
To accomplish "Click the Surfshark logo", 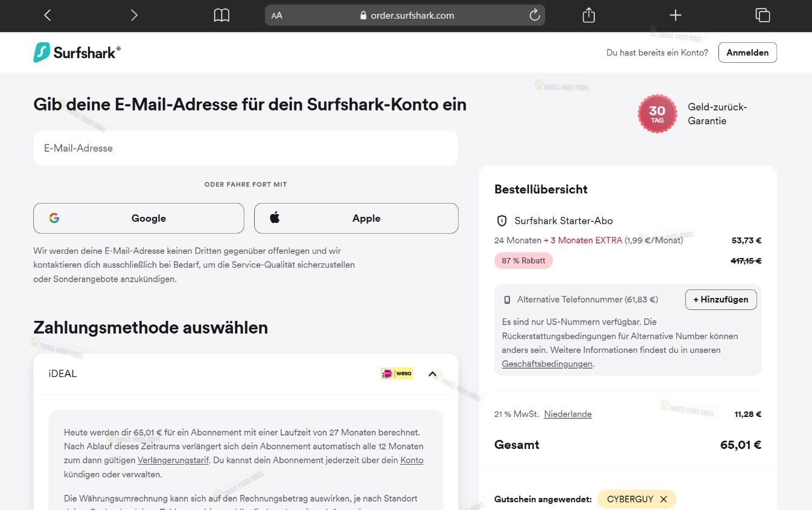I will [77, 53].
